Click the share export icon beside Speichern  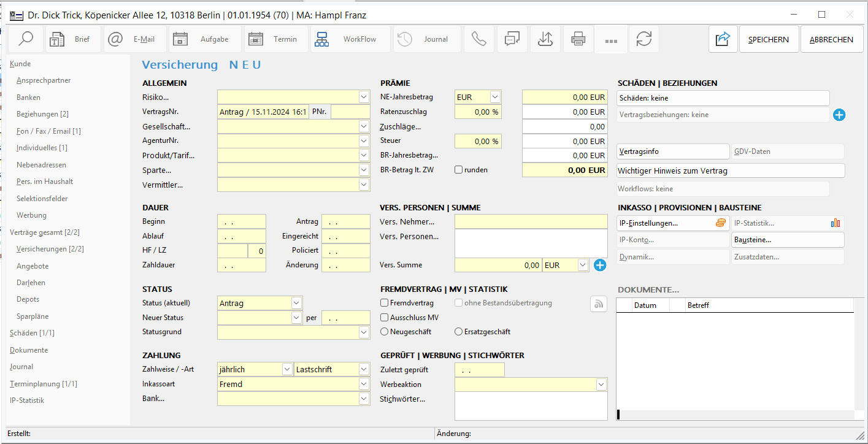coord(723,39)
